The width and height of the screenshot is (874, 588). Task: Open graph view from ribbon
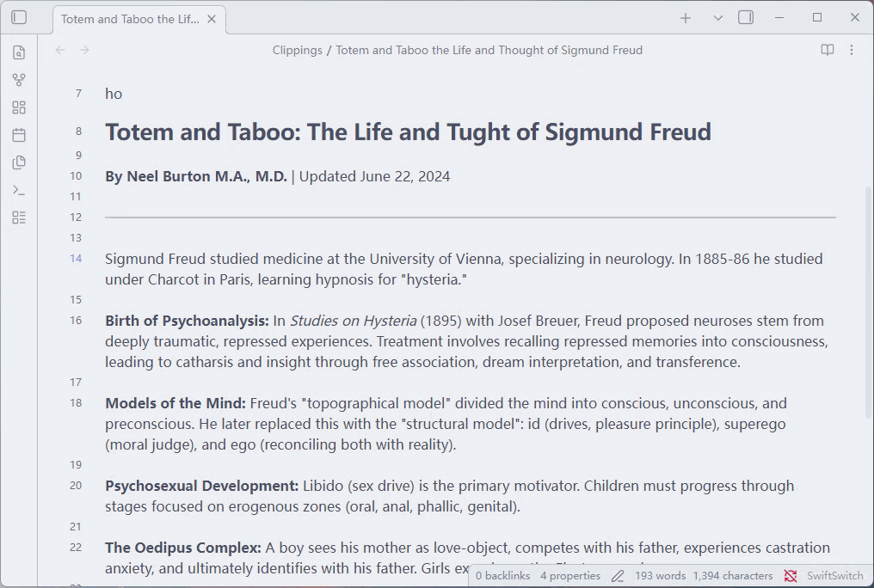pos(19,80)
